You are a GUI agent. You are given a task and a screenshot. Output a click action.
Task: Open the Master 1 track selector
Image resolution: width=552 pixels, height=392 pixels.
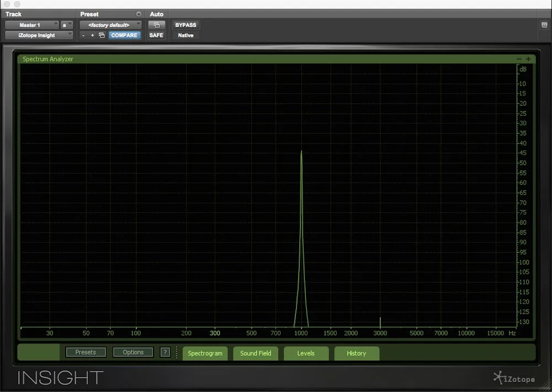[31, 25]
